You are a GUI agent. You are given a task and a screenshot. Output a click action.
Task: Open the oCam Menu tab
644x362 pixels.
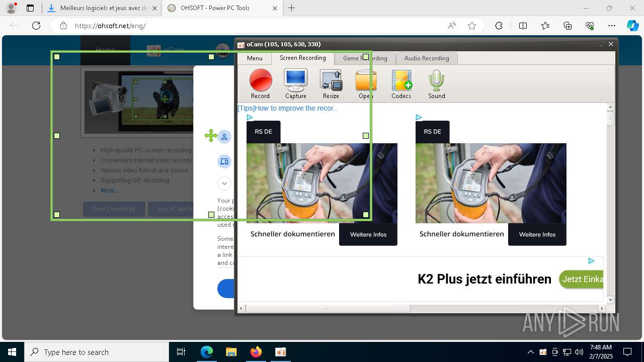click(x=255, y=58)
